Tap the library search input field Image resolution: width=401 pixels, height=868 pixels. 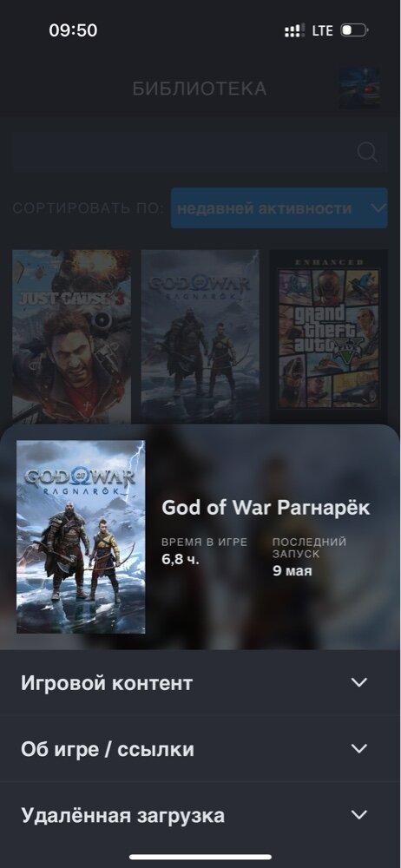[200, 152]
